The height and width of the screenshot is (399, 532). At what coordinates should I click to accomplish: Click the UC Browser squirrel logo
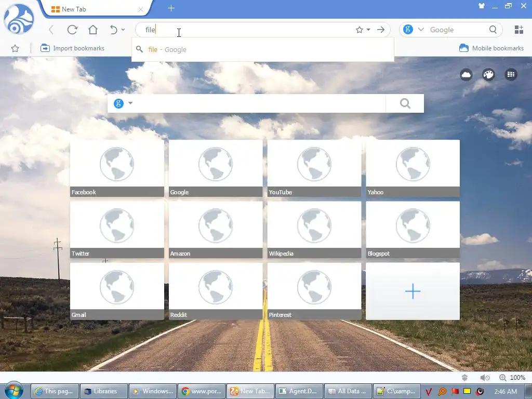pyautogui.click(x=19, y=19)
